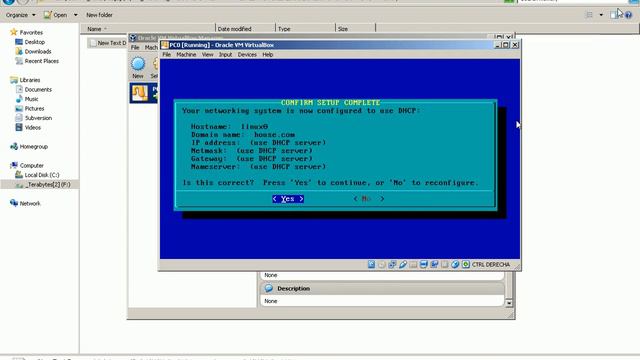Toggle mouse integration indicator in VM status bar

coord(455,264)
